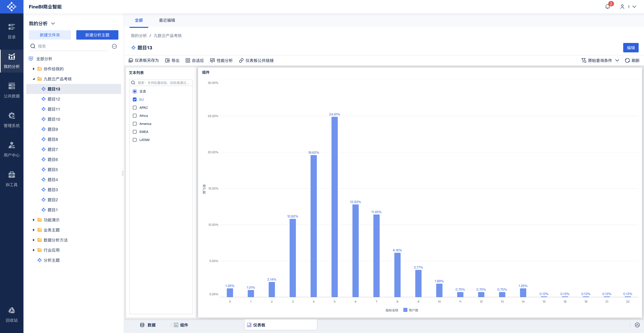Image resolution: width=644 pixels, height=333 pixels.
Task: Open 公共数据 in the sidebar
Action: pyautogui.click(x=12, y=90)
